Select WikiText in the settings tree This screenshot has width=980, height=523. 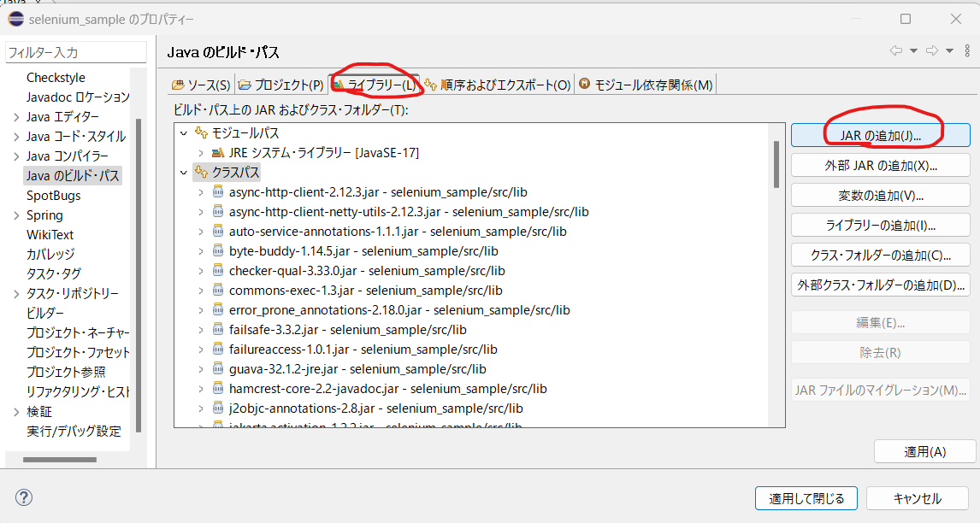coord(50,235)
